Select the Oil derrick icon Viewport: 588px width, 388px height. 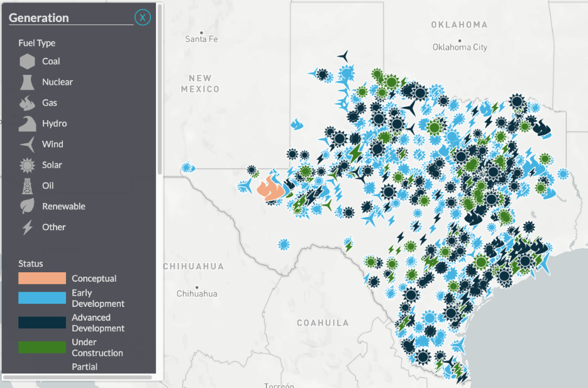tap(28, 186)
